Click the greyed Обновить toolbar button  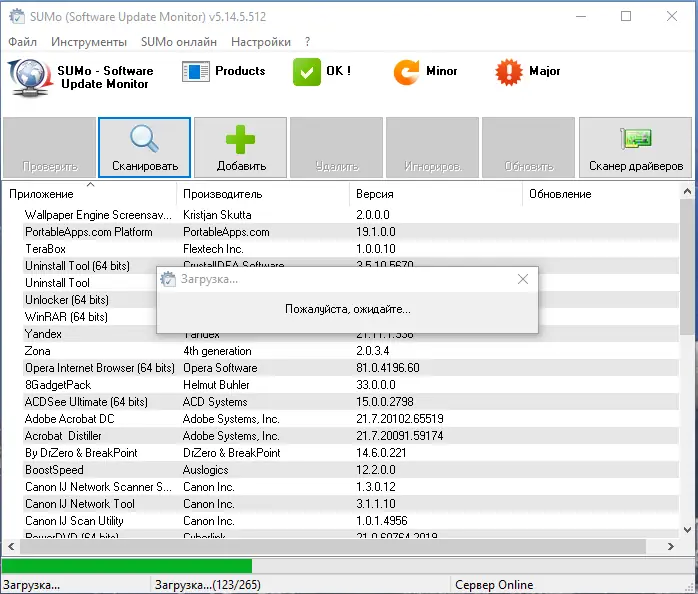pyautogui.click(x=528, y=148)
